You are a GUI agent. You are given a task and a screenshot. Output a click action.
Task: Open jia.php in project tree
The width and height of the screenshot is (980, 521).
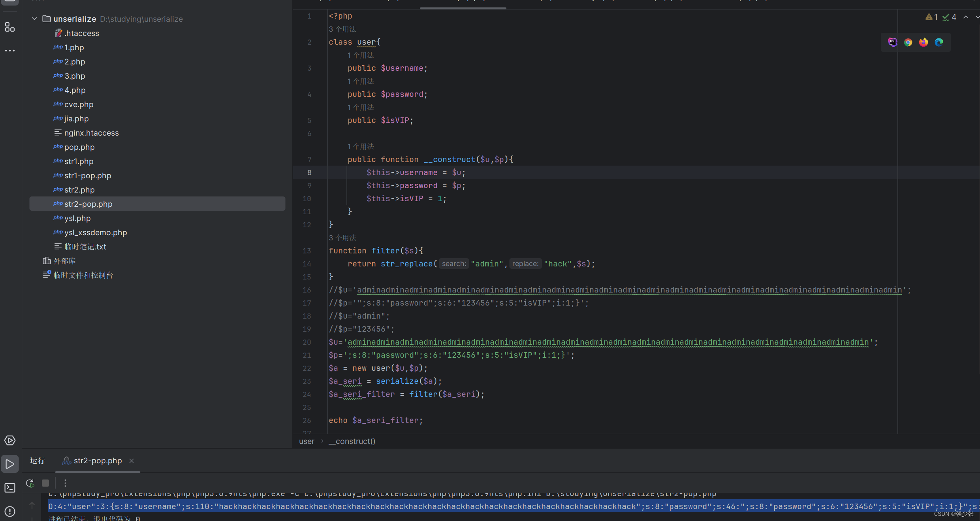(77, 119)
